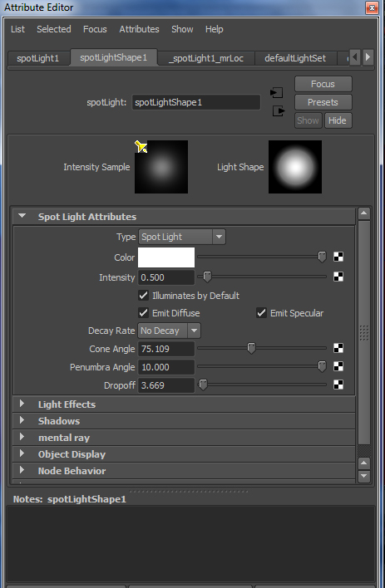
Task: Open the Show menu
Action: pos(182,29)
